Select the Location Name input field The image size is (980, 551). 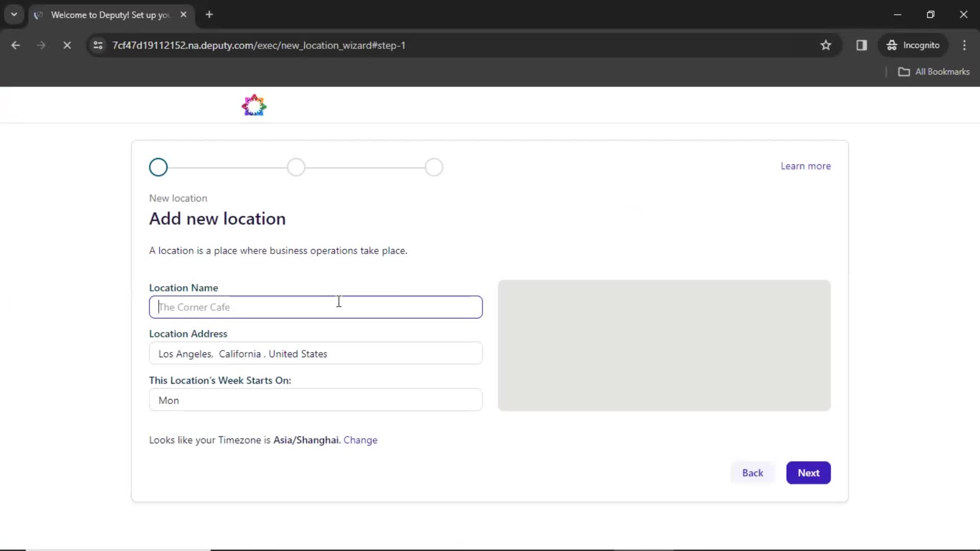(316, 307)
